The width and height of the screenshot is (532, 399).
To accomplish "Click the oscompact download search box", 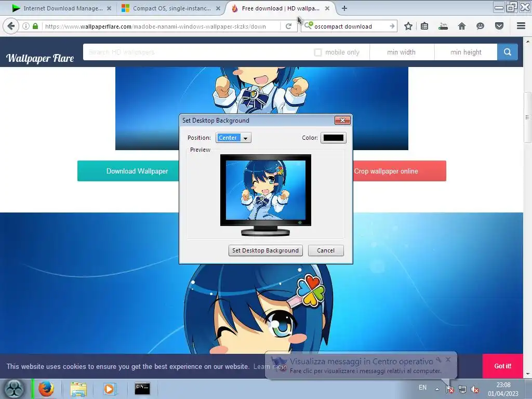I will (x=350, y=26).
